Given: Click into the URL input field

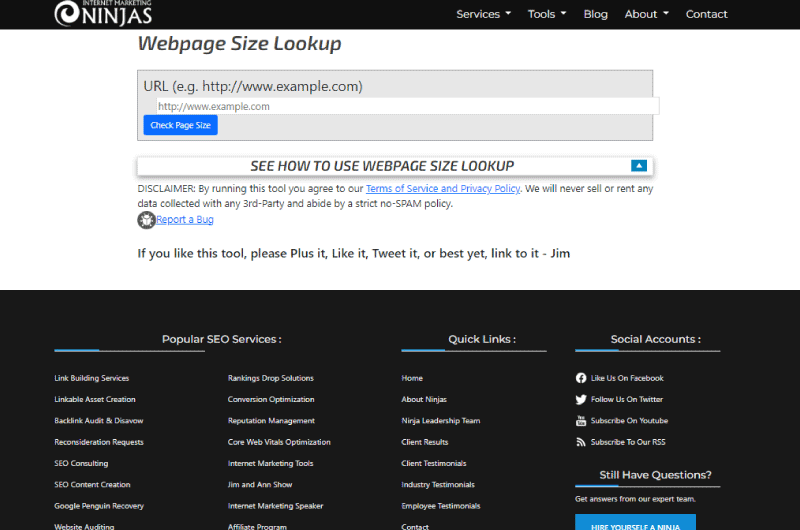Looking at the screenshot, I should [x=408, y=106].
